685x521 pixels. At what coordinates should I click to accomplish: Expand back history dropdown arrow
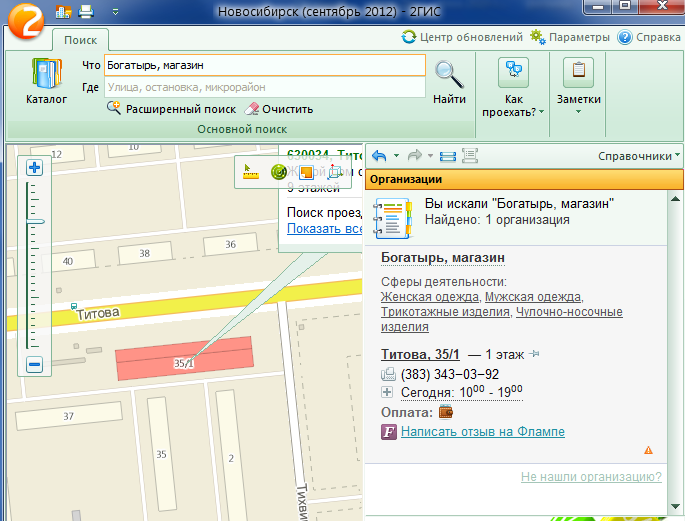396,155
